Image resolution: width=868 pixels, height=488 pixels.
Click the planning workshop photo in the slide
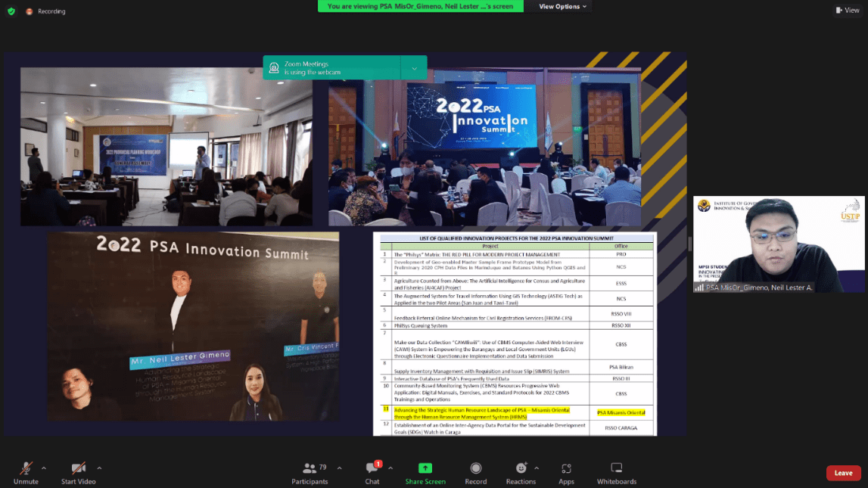[166, 147]
